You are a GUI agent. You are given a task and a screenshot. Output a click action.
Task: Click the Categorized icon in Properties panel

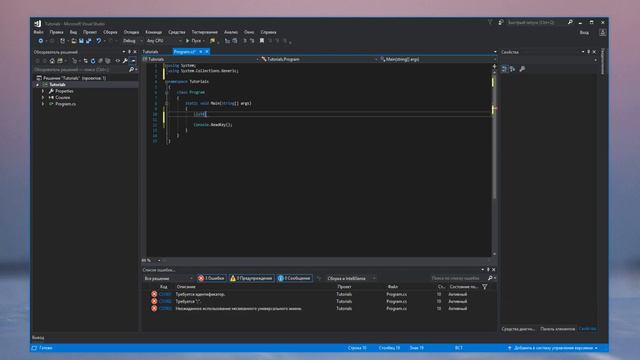(504, 69)
